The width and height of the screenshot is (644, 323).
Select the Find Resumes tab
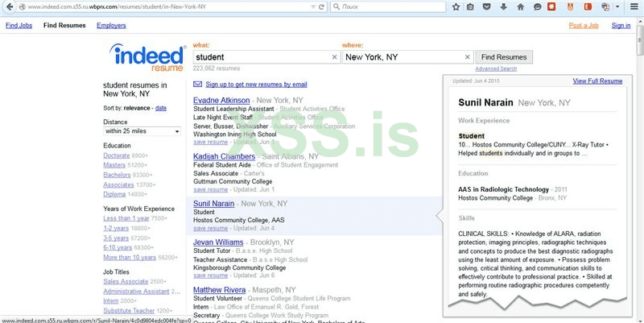[64, 26]
